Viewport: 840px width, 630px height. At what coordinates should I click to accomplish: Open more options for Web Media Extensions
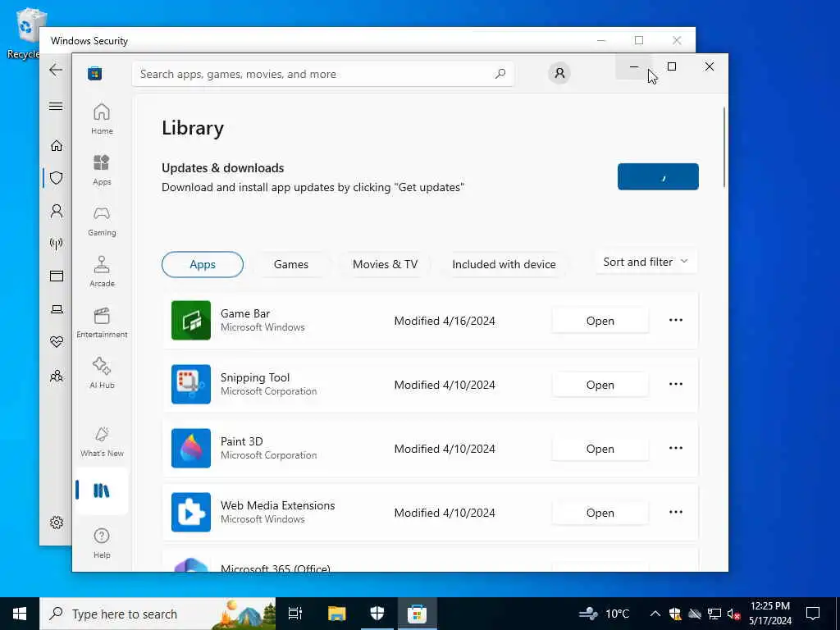pos(676,512)
